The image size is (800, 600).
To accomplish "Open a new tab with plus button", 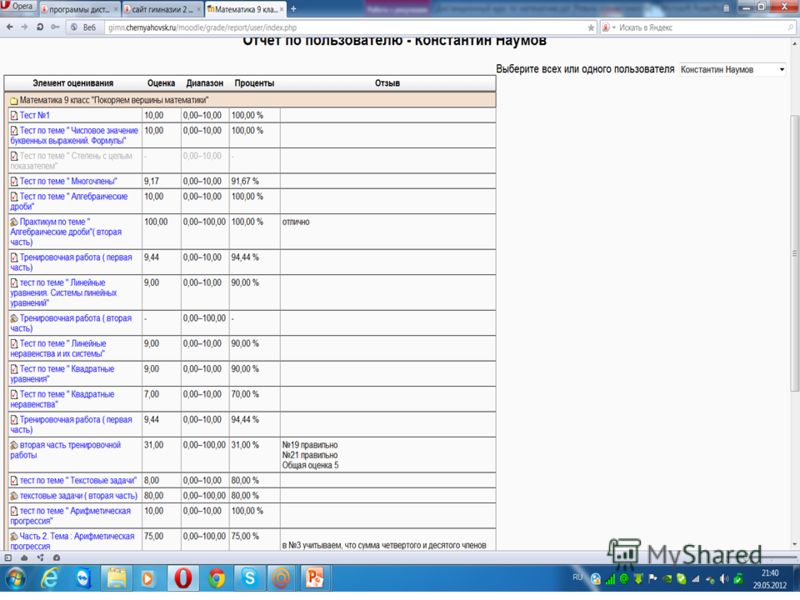I will click(293, 9).
